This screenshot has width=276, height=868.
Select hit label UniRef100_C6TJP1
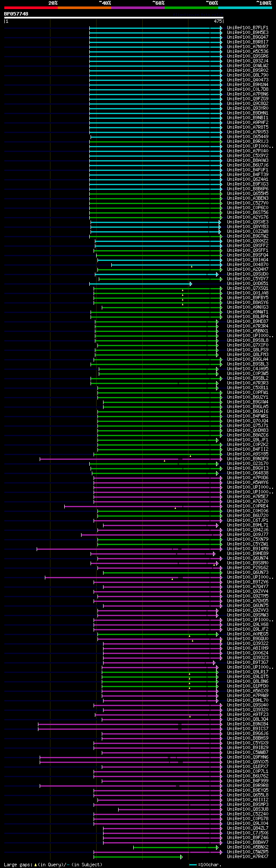tap(248, 520)
